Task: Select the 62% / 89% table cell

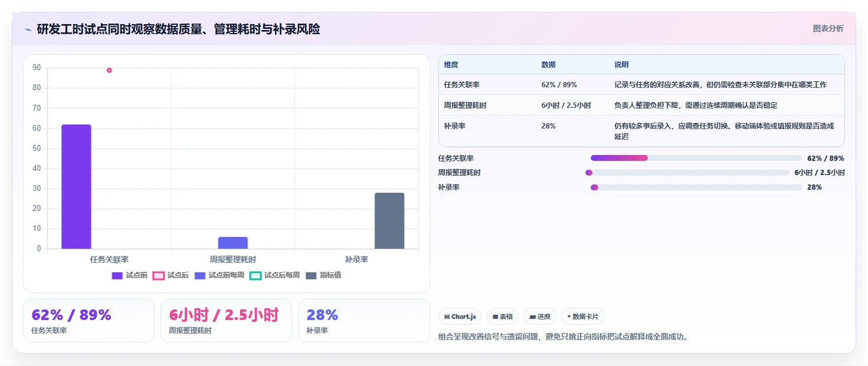Action: pyautogui.click(x=559, y=85)
